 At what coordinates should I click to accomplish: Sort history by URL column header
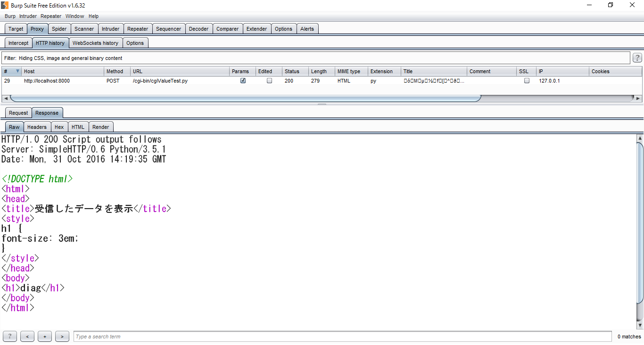tap(180, 71)
